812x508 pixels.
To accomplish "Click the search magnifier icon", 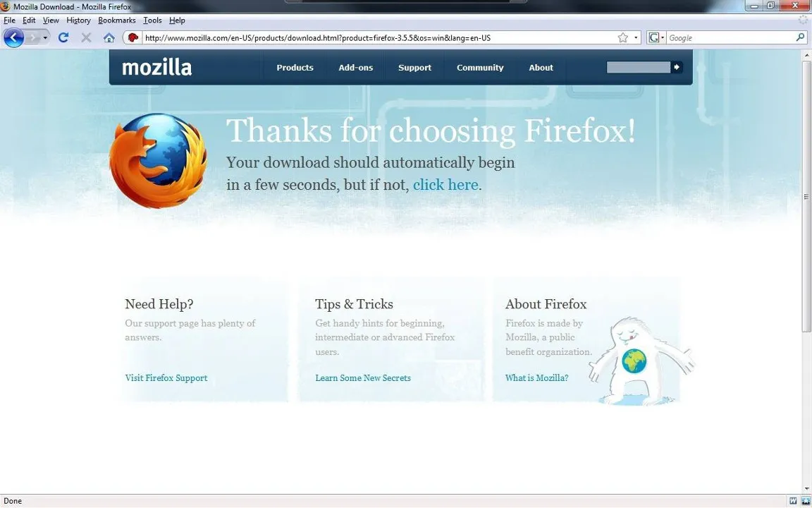I will [x=801, y=37].
